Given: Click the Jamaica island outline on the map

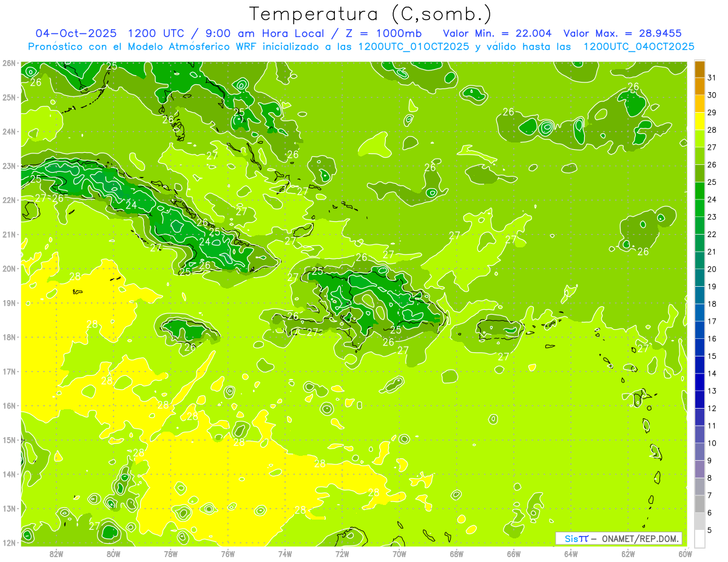Looking at the screenshot, I should pyautogui.click(x=189, y=329).
